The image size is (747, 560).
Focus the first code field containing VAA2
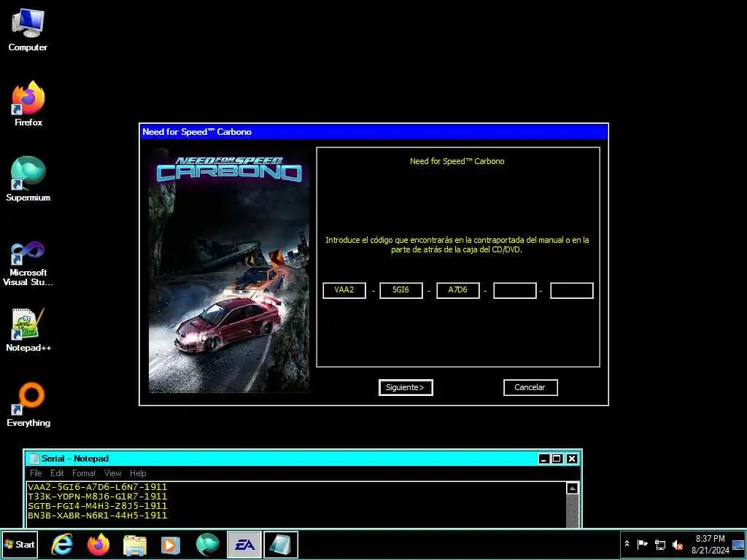click(x=344, y=290)
